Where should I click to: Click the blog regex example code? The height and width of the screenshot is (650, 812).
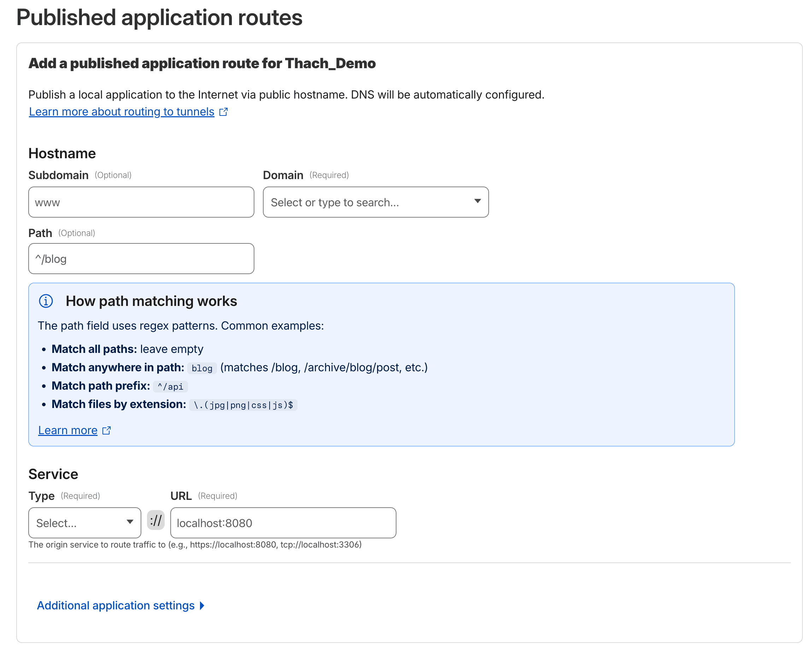(x=201, y=368)
